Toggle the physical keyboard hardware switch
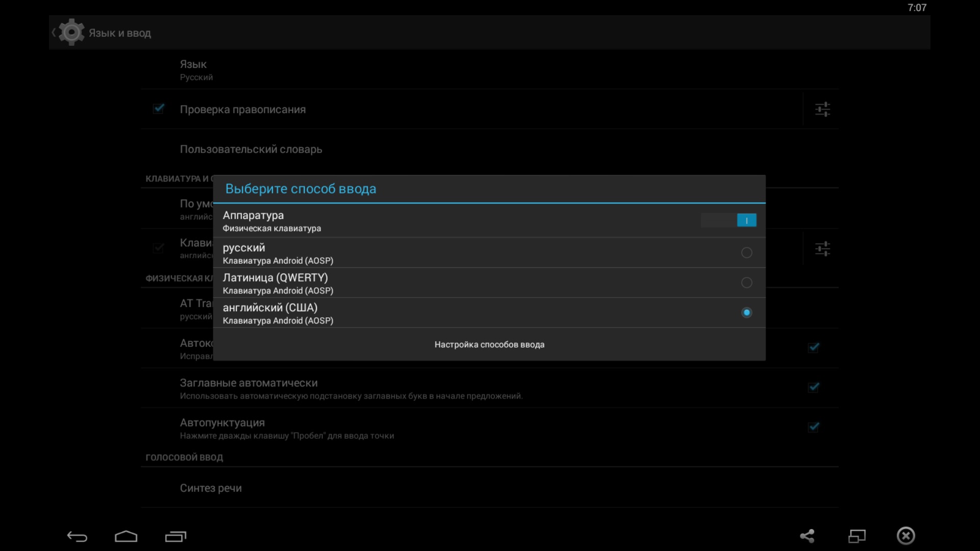This screenshot has width=980, height=551. [728, 220]
